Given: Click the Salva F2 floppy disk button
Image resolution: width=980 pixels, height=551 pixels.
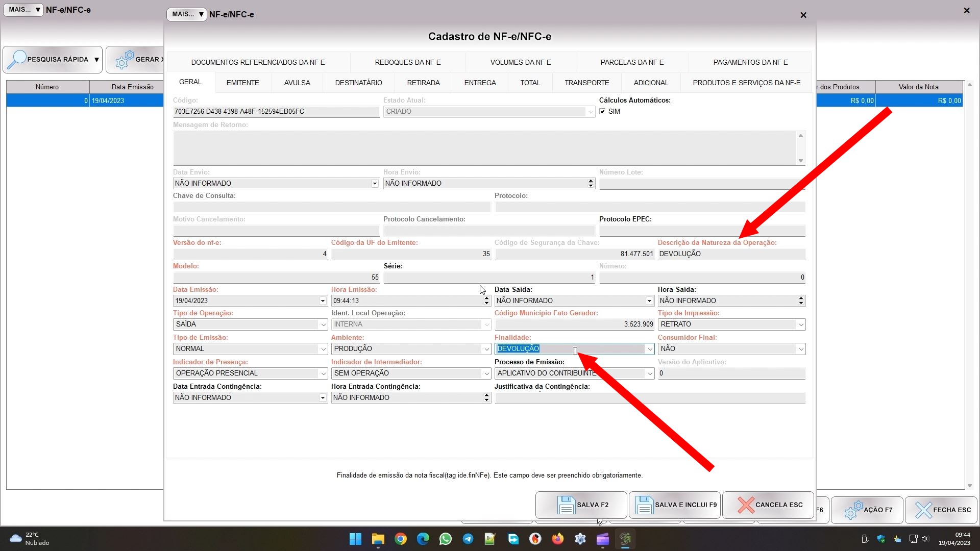Looking at the screenshot, I should coord(581,505).
